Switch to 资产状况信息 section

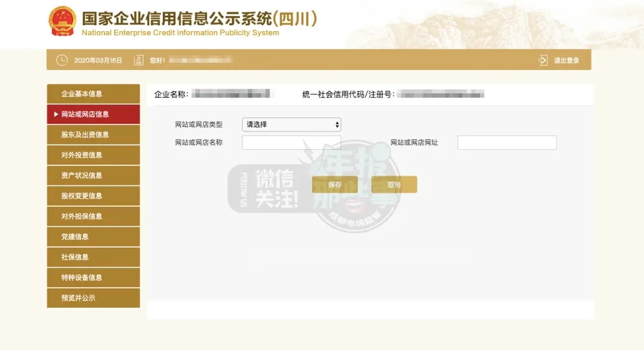(93, 176)
